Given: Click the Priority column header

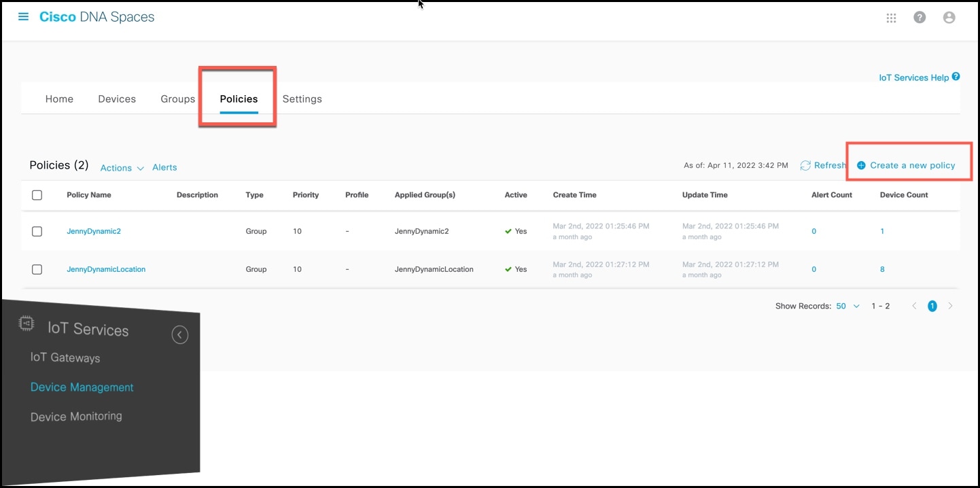Looking at the screenshot, I should point(306,195).
